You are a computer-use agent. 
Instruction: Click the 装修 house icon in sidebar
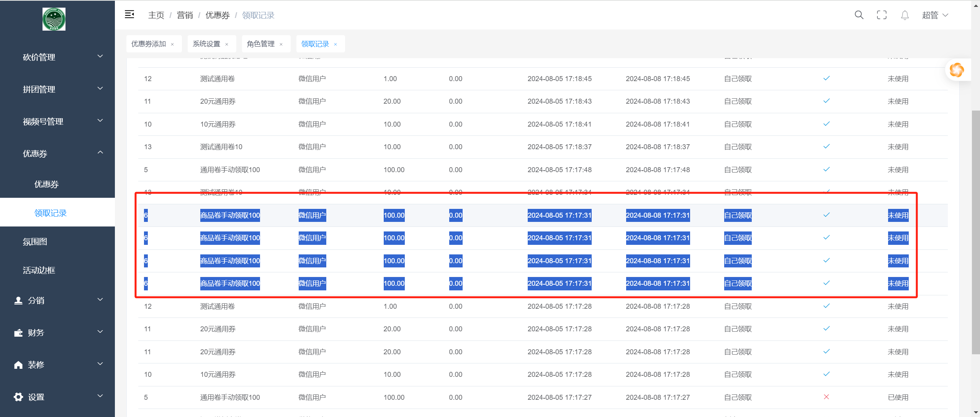[x=18, y=365]
